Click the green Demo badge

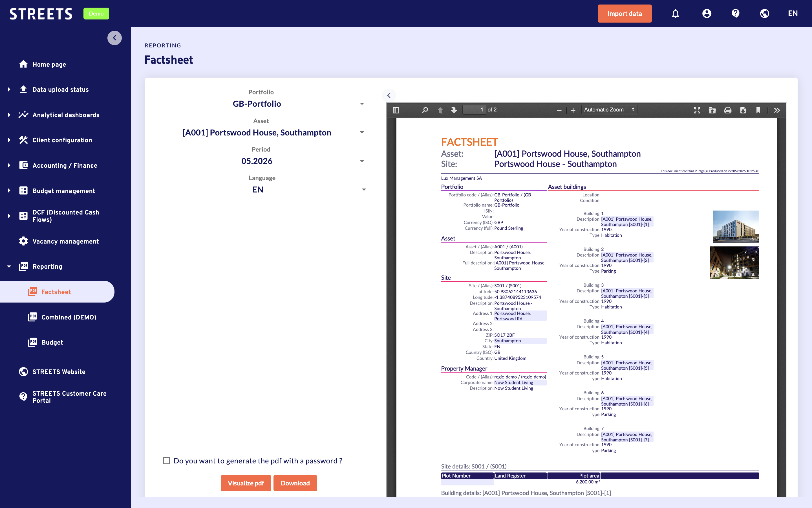(96, 14)
